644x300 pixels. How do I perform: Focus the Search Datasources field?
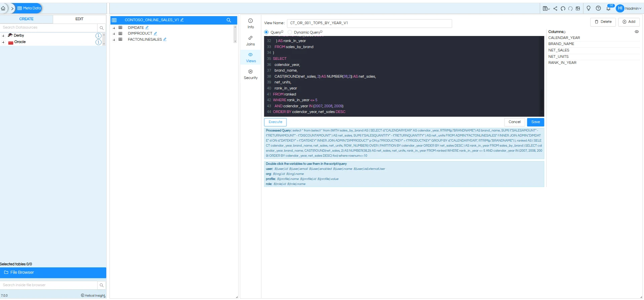point(49,28)
